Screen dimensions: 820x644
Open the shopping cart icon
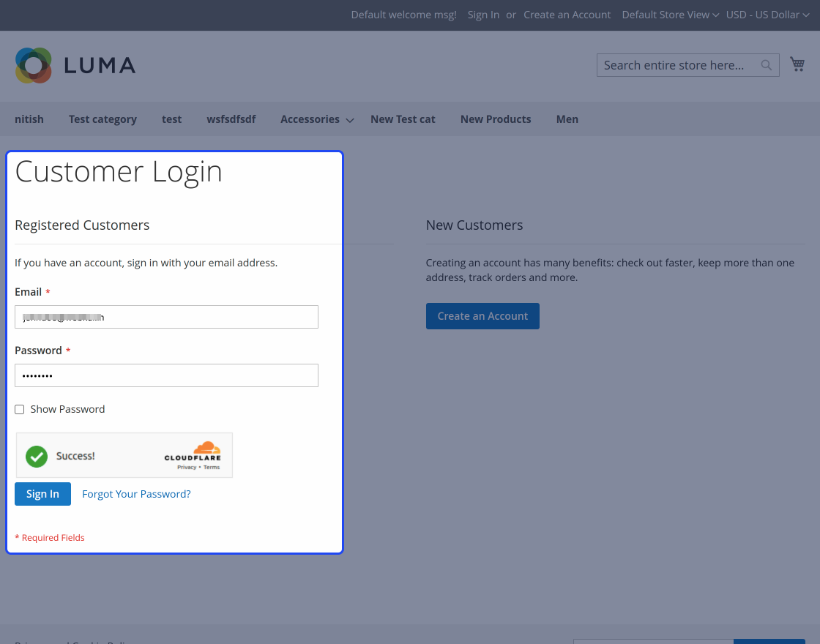pyautogui.click(x=797, y=64)
